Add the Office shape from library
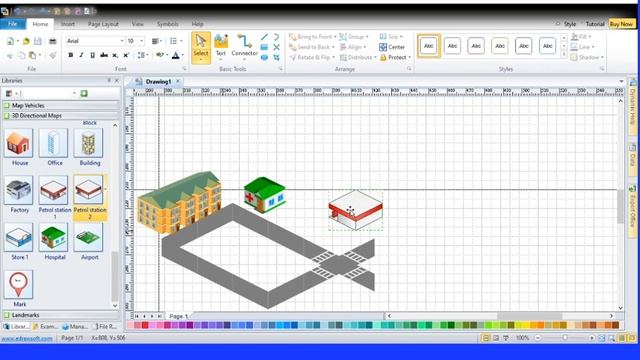This screenshot has width=640, height=360. (x=54, y=147)
